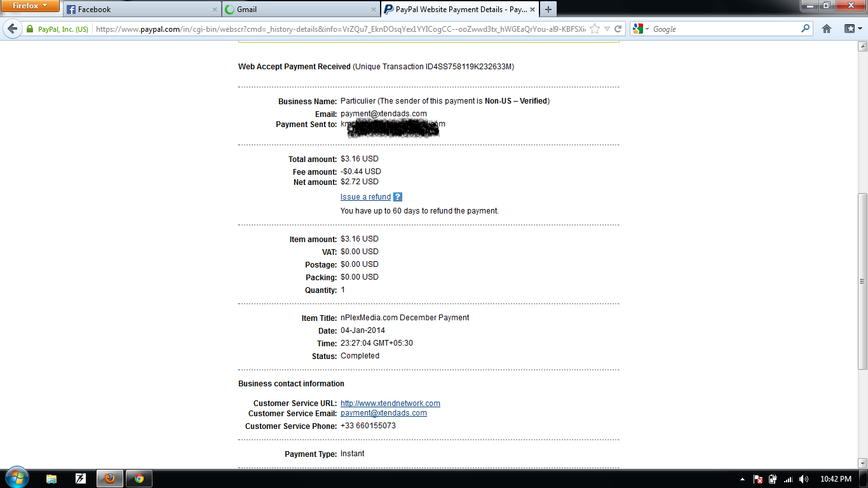Image resolution: width=868 pixels, height=488 pixels.
Task: Switch to the Gmail tab
Action: click(x=300, y=10)
